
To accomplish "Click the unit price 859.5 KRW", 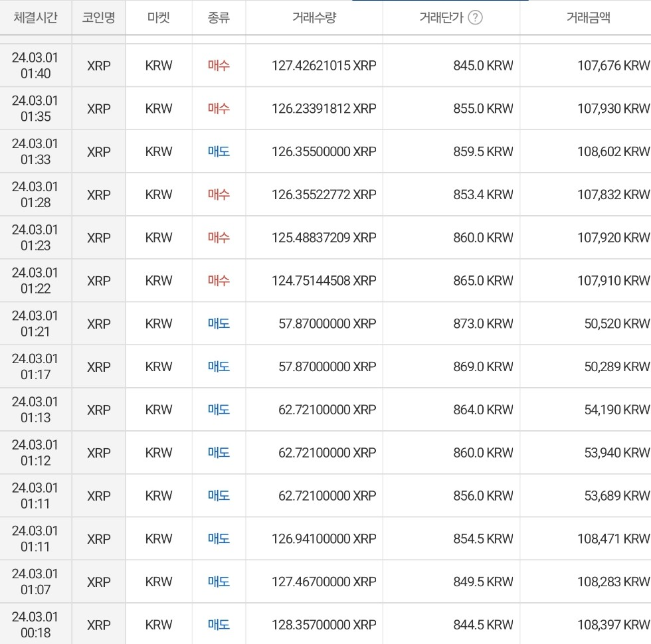I will click(x=484, y=151).
